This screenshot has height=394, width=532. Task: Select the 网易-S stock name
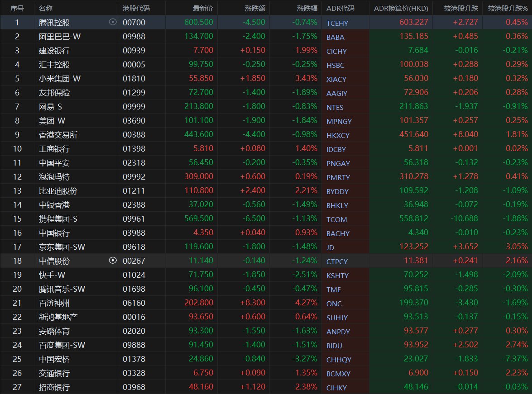[x=50, y=106]
